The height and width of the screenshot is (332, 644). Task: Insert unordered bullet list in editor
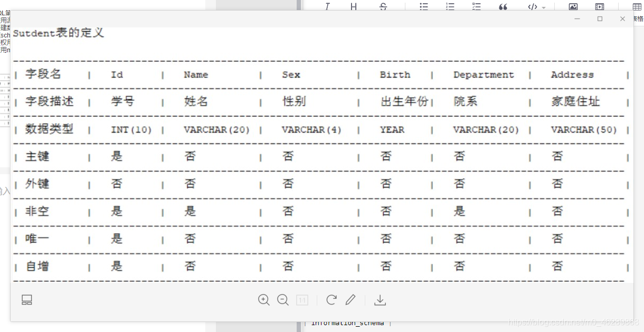tap(424, 6)
